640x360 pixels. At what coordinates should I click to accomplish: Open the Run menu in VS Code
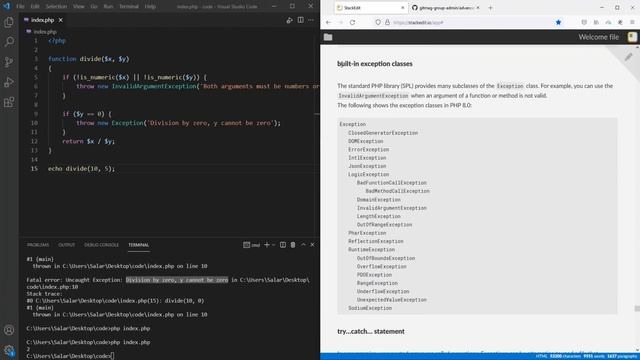pos(108,7)
